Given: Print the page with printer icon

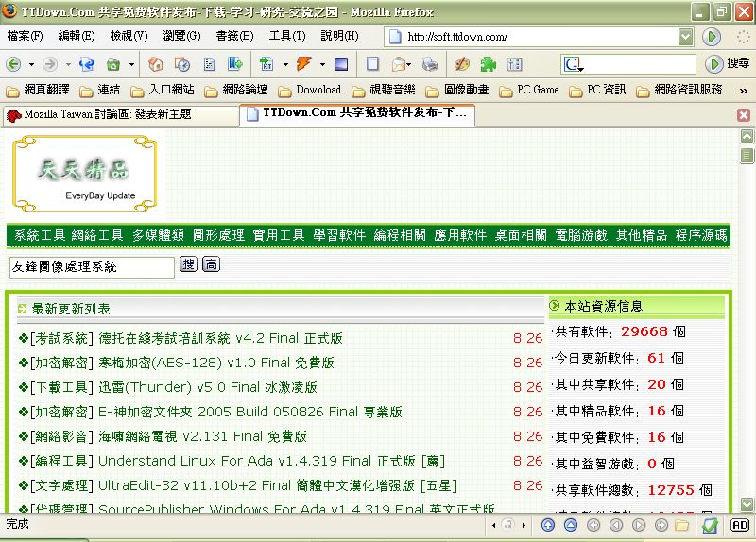Looking at the screenshot, I should 430,64.
